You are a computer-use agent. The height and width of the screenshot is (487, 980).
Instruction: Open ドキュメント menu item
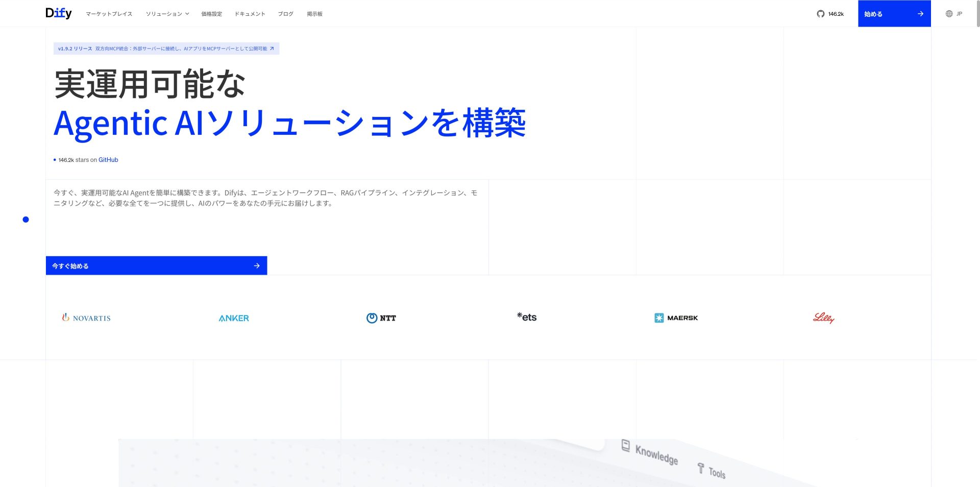(250, 14)
